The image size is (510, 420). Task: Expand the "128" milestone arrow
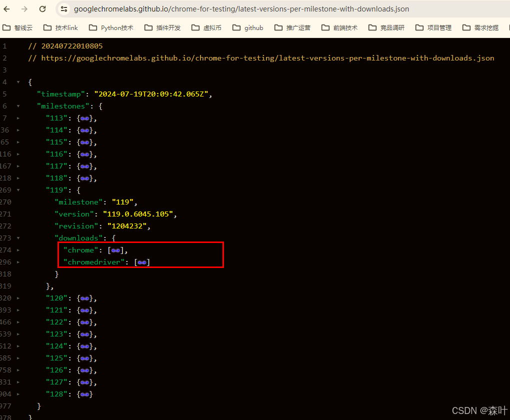[18, 394]
